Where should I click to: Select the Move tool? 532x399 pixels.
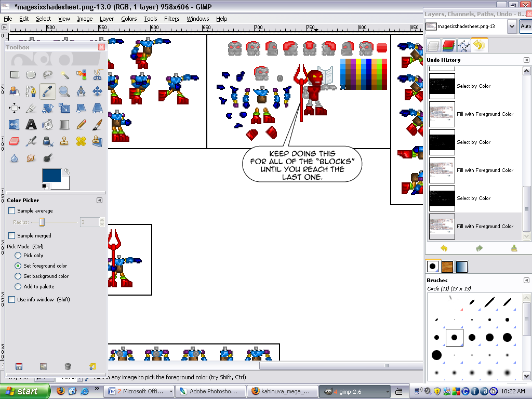click(97, 91)
